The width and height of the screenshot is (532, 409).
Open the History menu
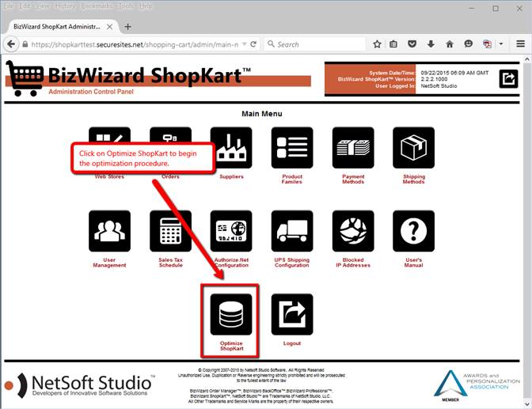click(65, 6)
